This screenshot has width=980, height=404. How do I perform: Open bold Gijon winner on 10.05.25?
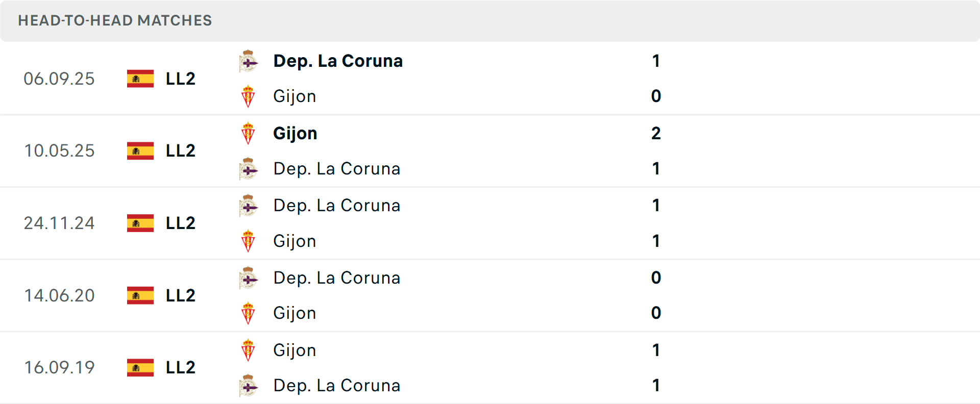pyautogui.click(x=295, y=134)
